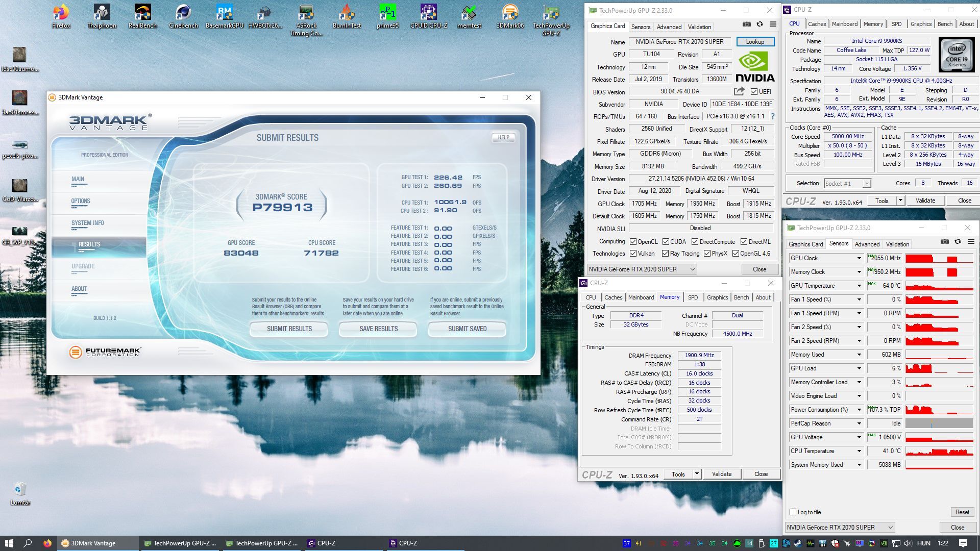
Task: Enable the Log to file checkbox
Action: [793, 512]
